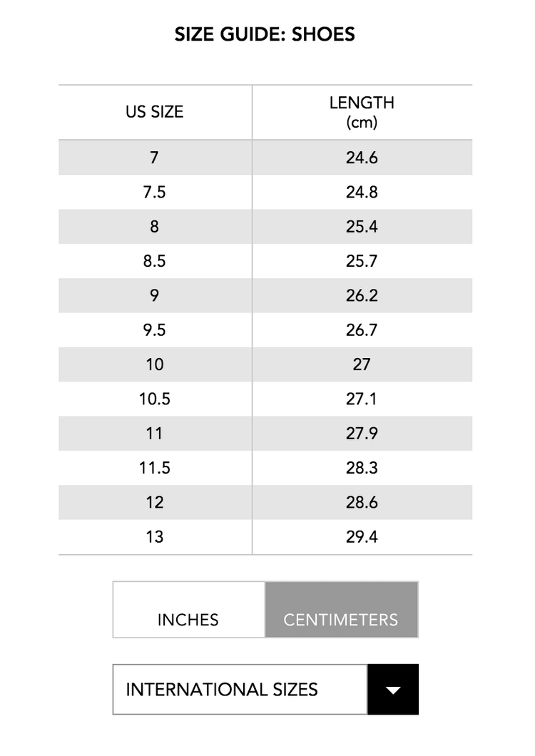Select the US size 13 cell
Image resolution: width=535 pixels, height=756 pixels.
coord(155,537)
